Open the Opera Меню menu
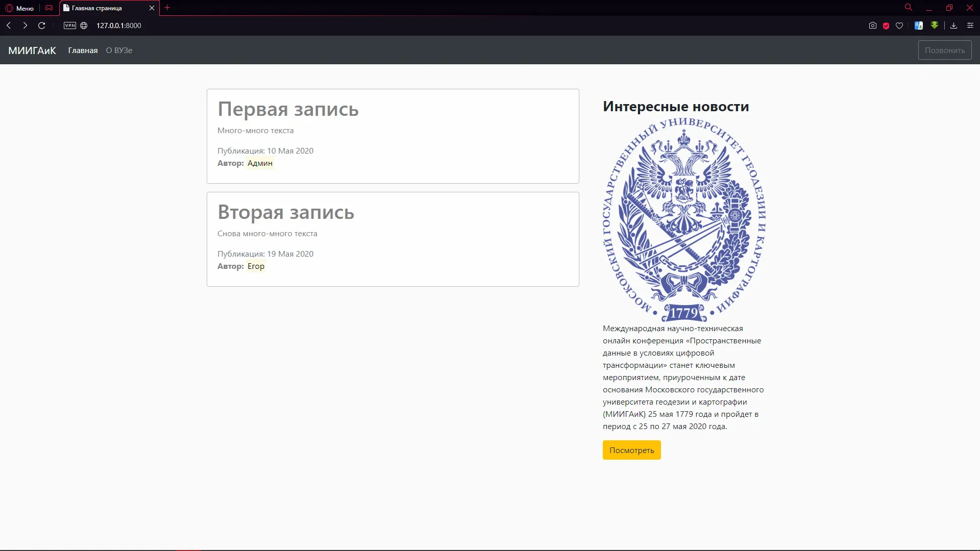Viewport: 980px width, 551px height. [x=19, y=8]
